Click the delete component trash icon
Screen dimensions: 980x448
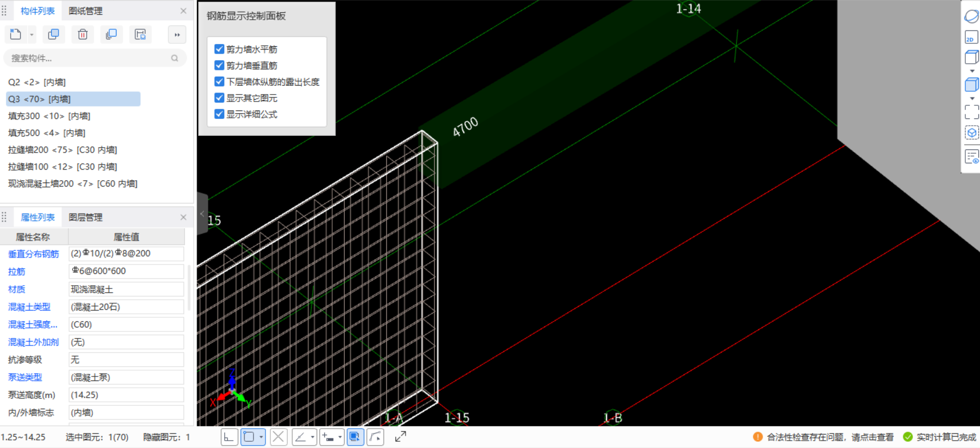[83, 34]
